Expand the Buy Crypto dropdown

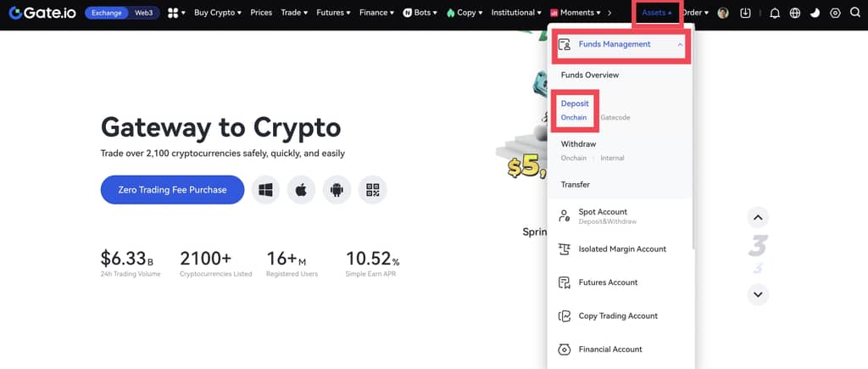(x=217, y=13)
